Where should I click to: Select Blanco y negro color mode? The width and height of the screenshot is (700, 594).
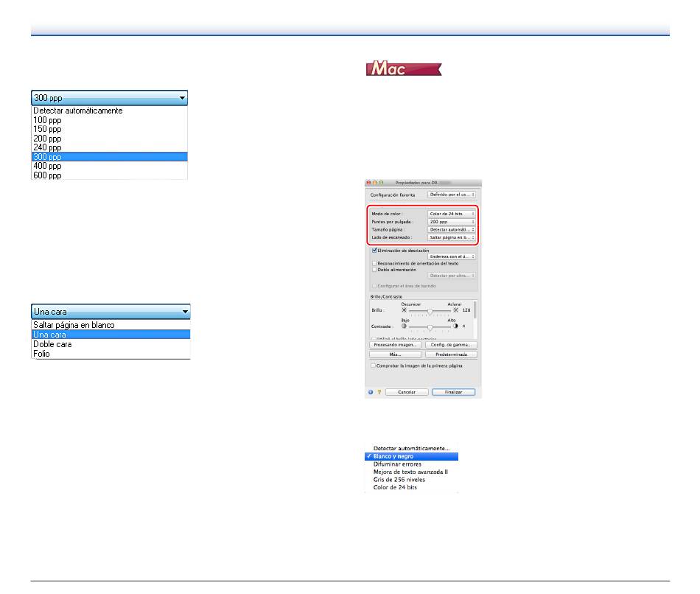point(412,456)
